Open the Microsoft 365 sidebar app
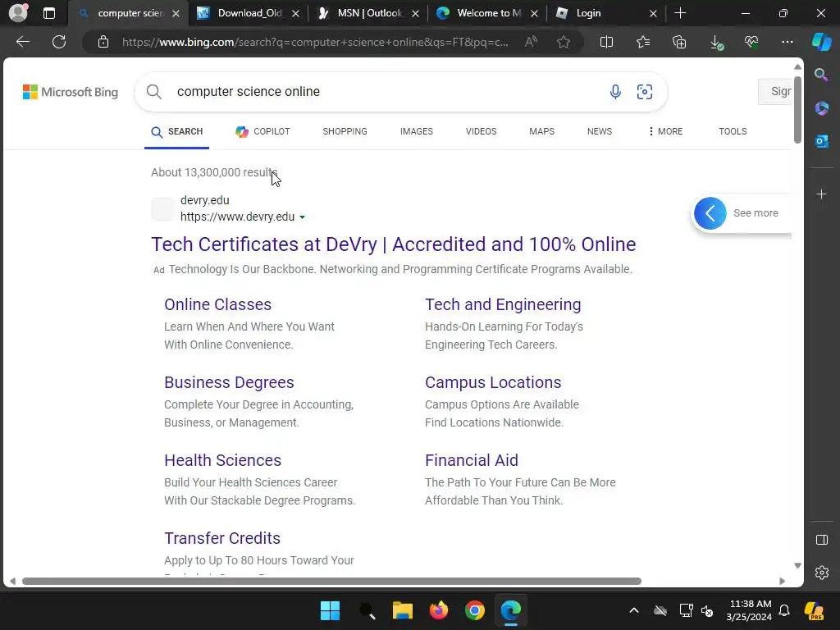This screenshot has height=630, width=840. tap(821, 108)
